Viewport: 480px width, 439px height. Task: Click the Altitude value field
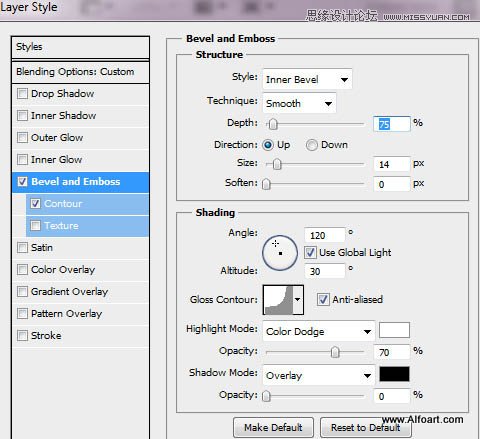325,271
